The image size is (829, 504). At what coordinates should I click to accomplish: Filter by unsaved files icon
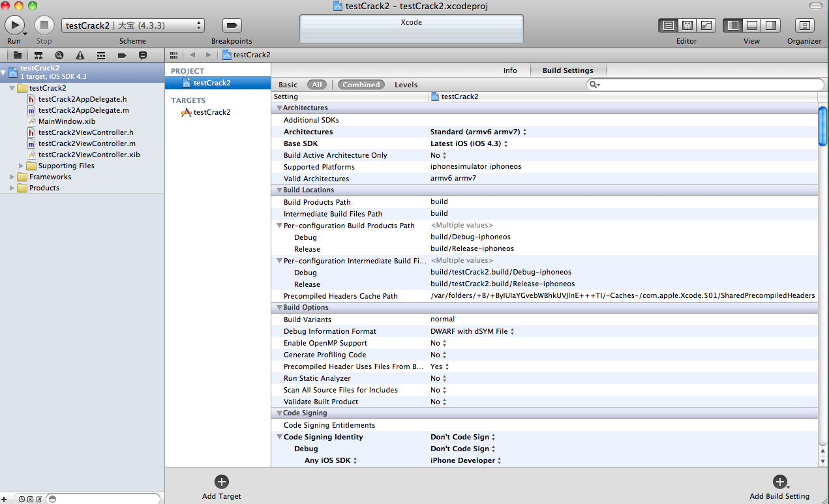tap(38, 499)
